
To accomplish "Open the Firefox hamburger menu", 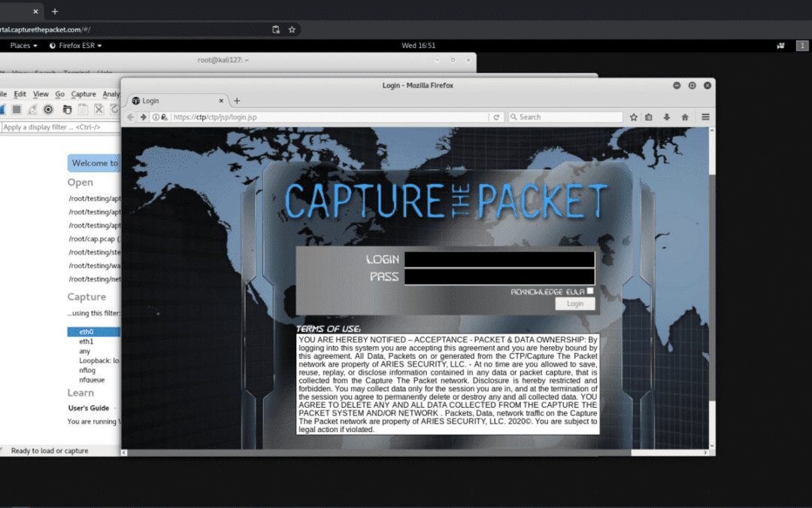I will 705,117.
